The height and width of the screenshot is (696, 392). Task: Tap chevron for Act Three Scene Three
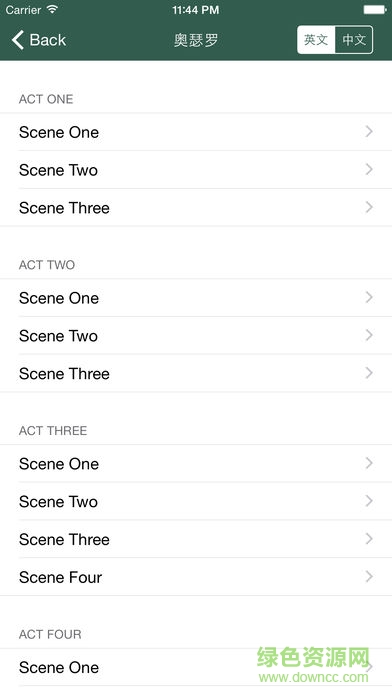click(369, 539)
